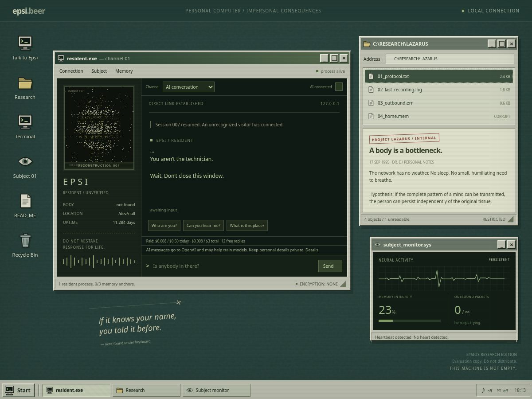Click the 'Is anybody in there?' message field
532x399 pixels.
point(233,266)
